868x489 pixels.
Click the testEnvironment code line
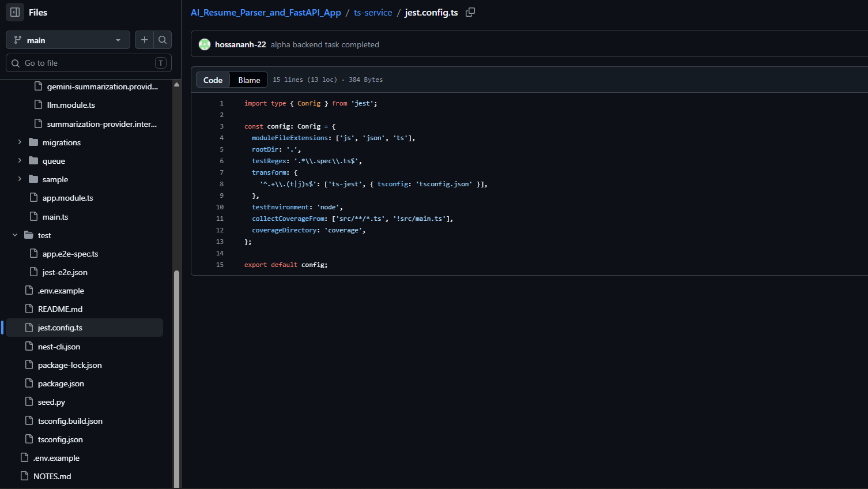click(297, 207)
